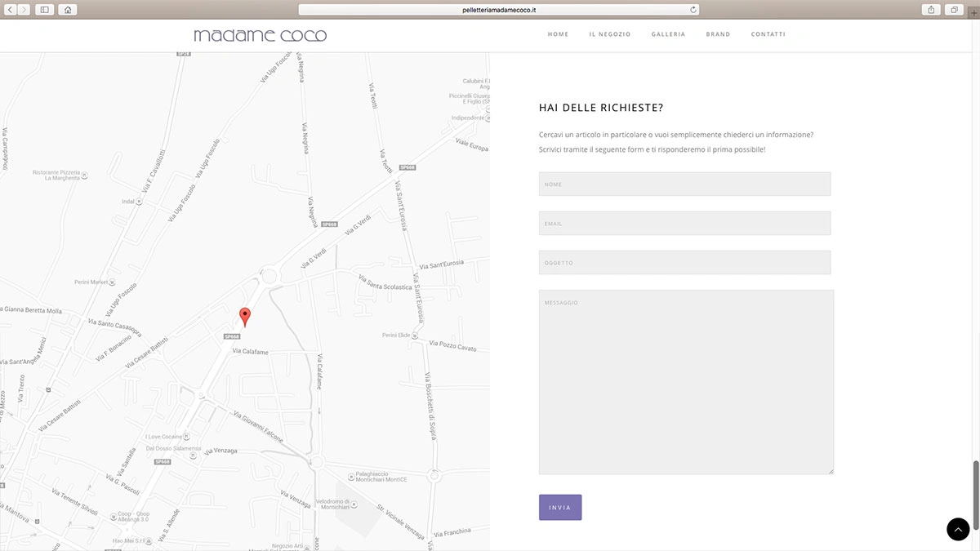Show the Safari sidebar
980x551 pixels.
pyautogui.click(x=44, y=10)
